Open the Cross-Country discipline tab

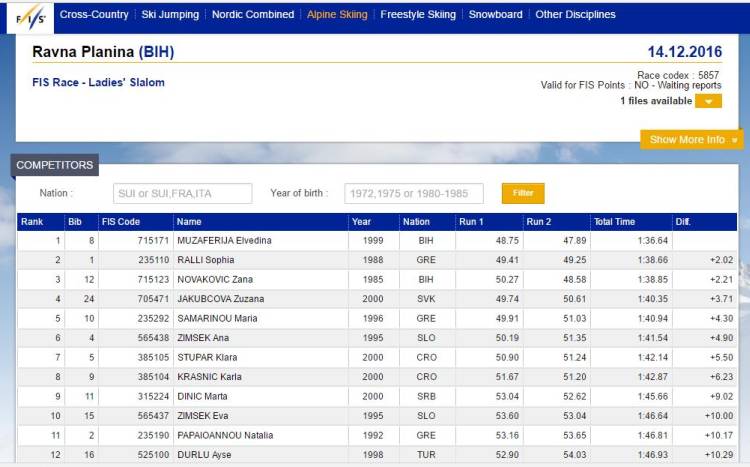93,15
